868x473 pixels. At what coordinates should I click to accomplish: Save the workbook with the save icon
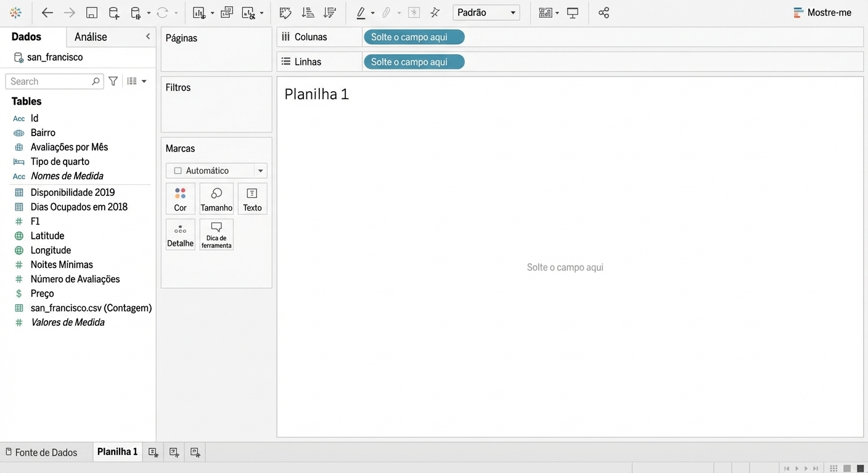91,12
